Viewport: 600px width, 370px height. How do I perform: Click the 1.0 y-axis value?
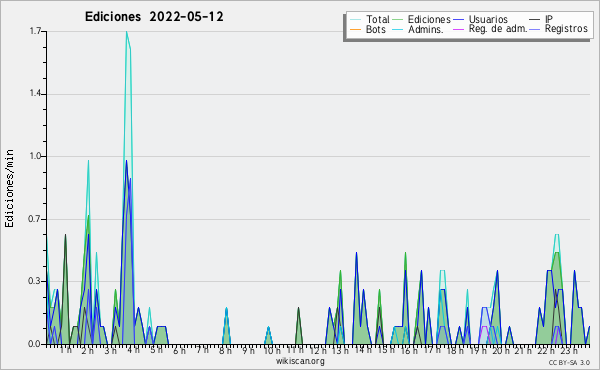[35, 156]
